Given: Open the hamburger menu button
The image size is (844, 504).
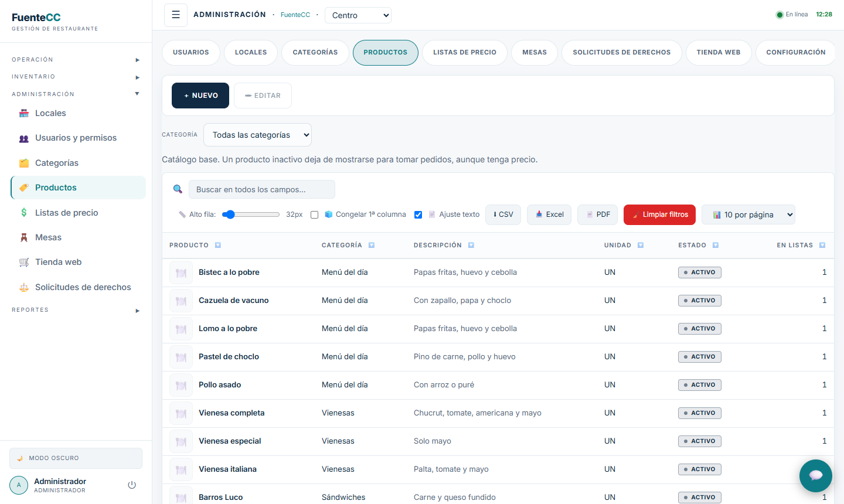Looking at the screenshot, I should click(x=176, y=15).
